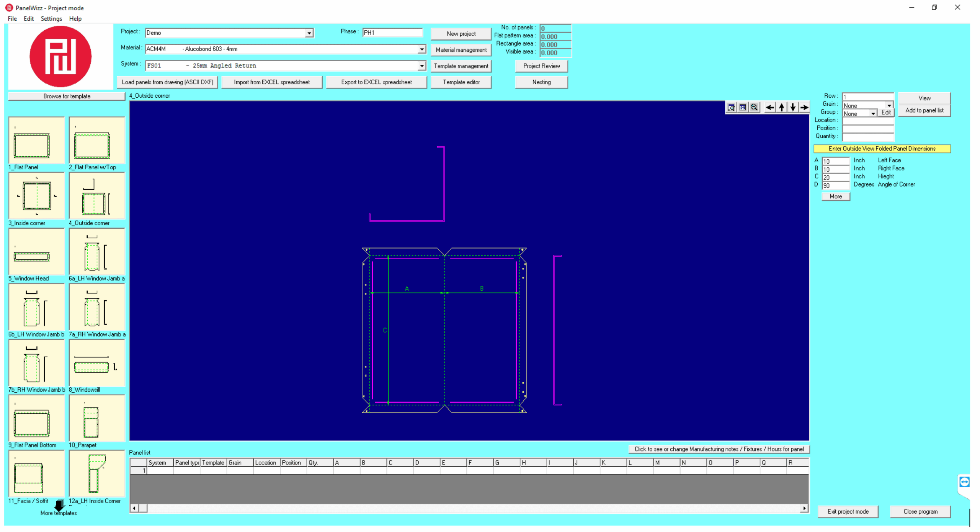Load panels from drawing (ASCII DXF)
The height and width of the screenshot is (532, 980).
[167, 82]
